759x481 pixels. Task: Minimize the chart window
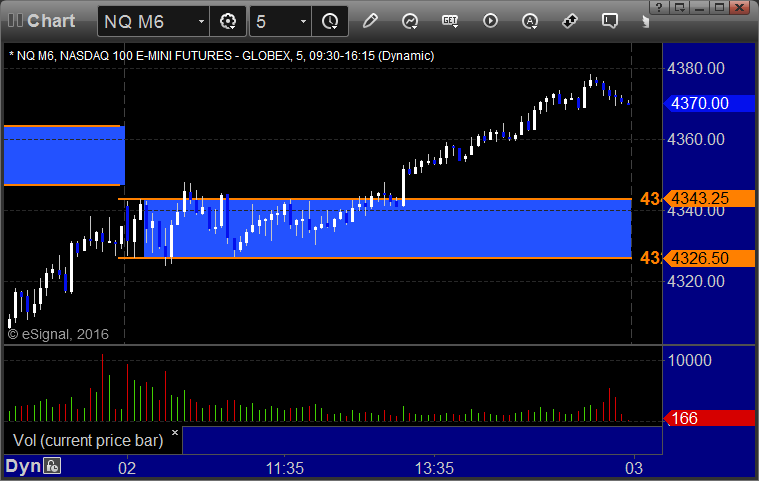[699, 7]
